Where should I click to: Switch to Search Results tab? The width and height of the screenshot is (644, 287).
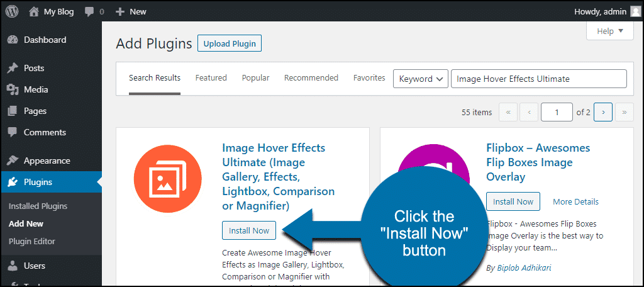(155, 78)
